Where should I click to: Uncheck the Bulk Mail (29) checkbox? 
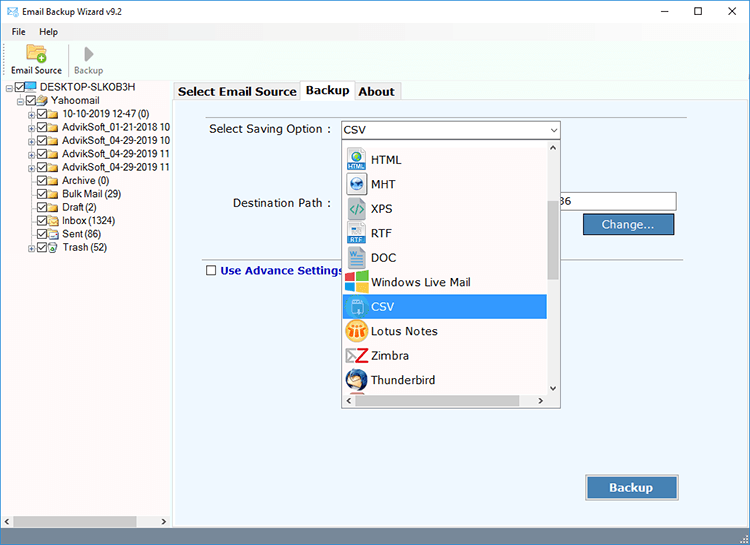tap(42, 194)
